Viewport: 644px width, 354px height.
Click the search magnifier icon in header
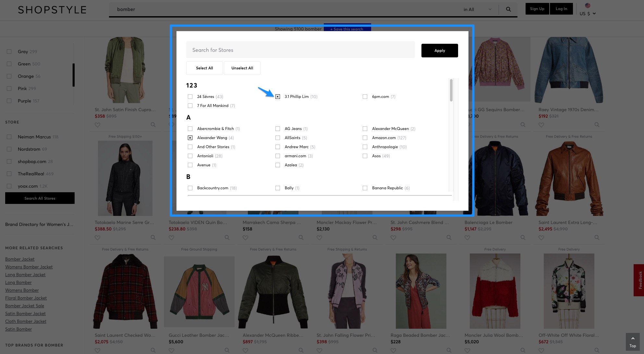(508, 9)
